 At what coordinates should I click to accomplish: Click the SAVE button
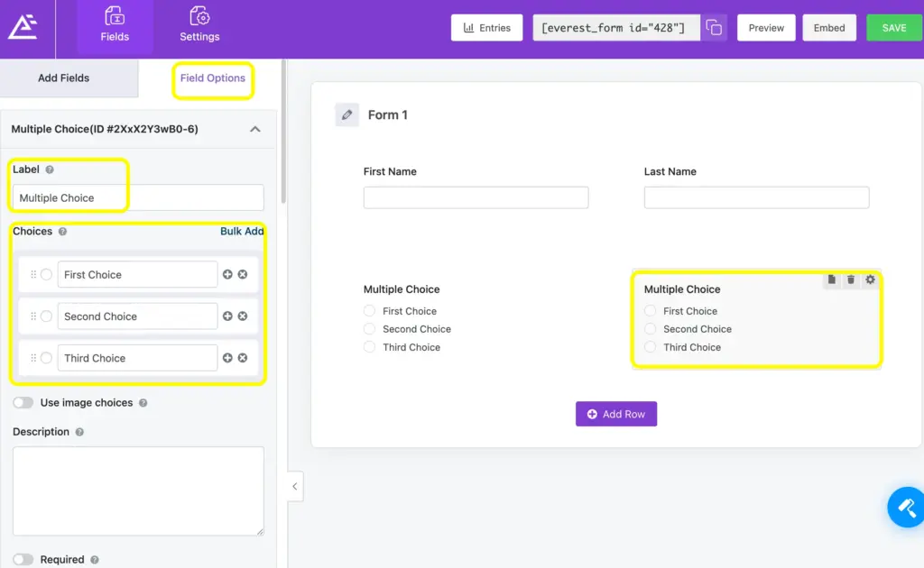[893, 28]
